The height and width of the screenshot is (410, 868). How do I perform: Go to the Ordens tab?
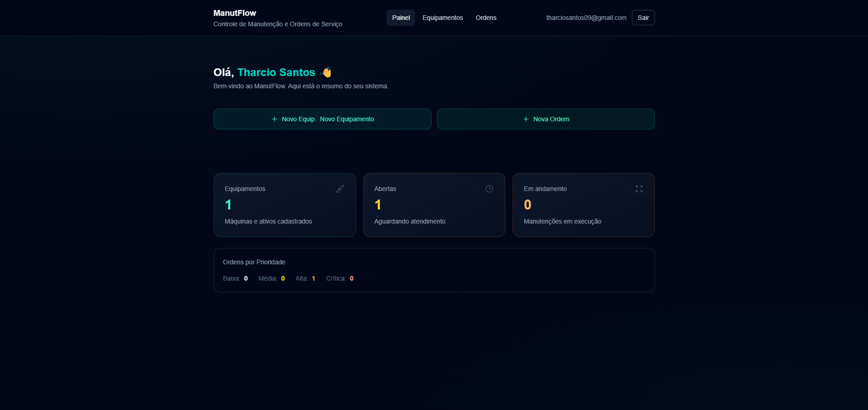coord(486,18)
